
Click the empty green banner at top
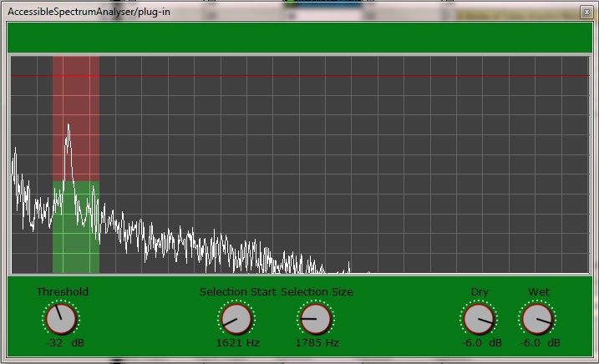point(299,38)
